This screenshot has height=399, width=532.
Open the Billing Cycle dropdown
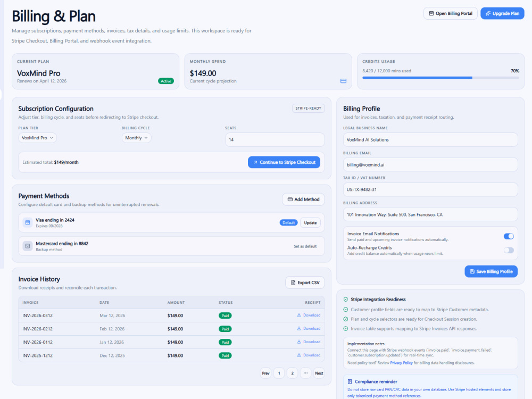[x=136, y=138]
